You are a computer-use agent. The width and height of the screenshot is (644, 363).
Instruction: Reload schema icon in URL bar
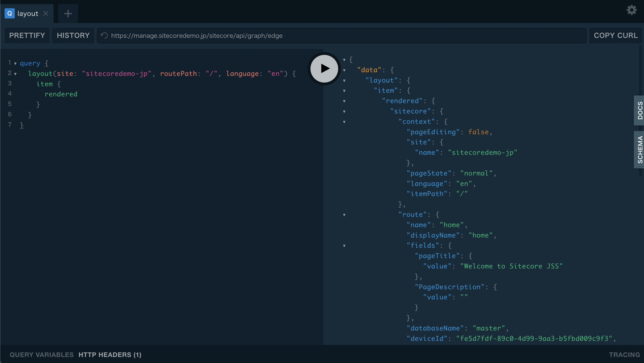coord(104,36)
